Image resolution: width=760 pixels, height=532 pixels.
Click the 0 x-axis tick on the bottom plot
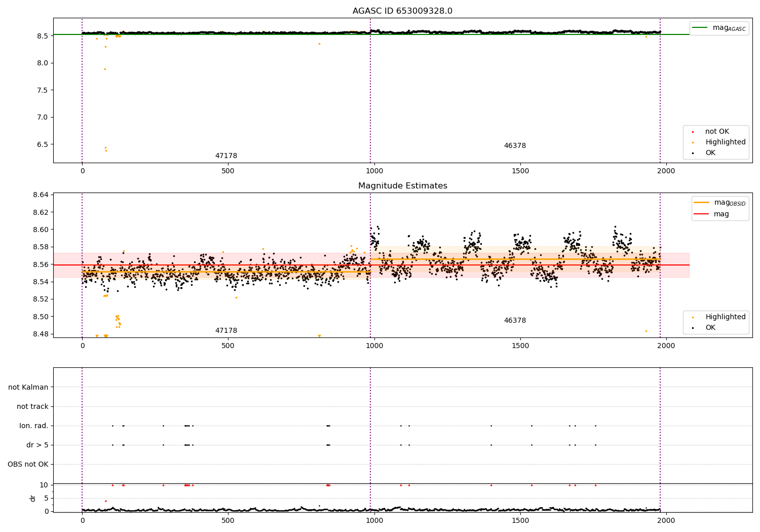[x=82, y=520]
